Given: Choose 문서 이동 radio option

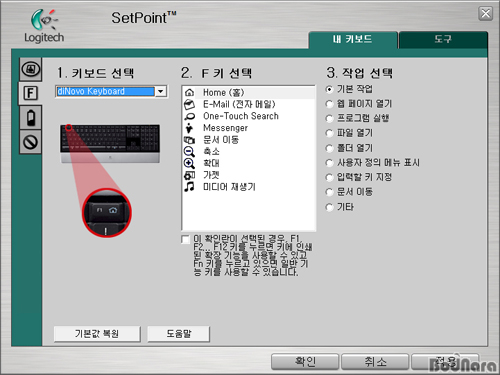Looking at the screenshot, I should (329, 192).
